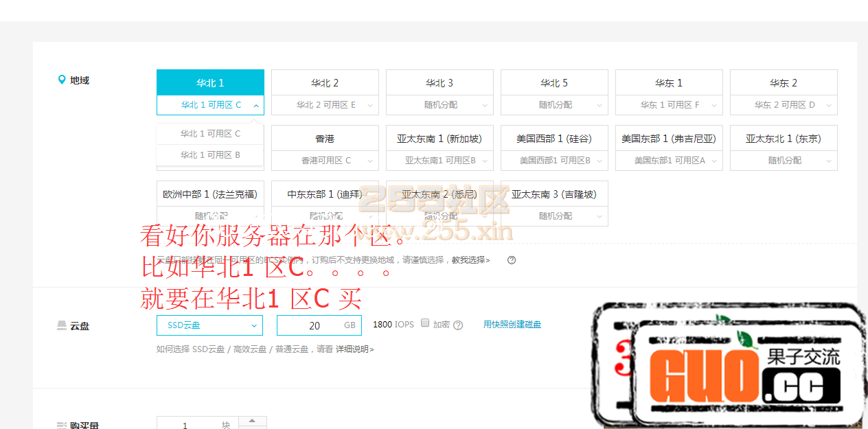
Task: Click the location pin icon beside 地域
Action: tap(62, 80)
